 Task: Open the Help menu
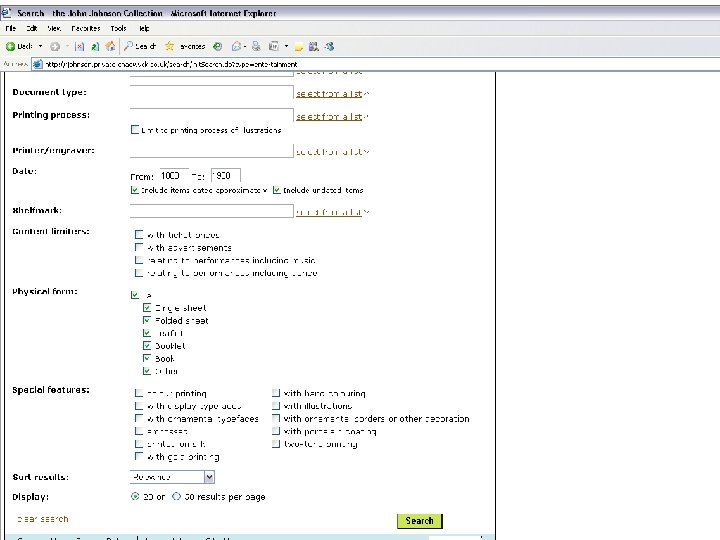[144, 28]
